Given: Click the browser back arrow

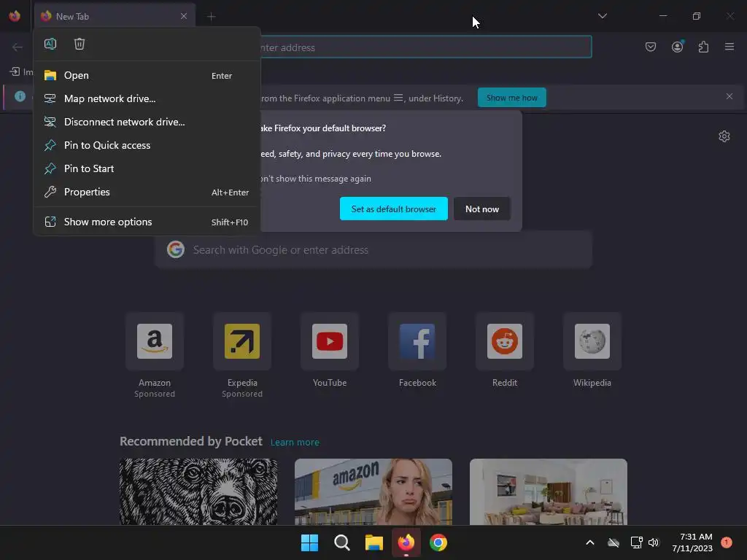Looking at the screenshot, I should pos(18,47).
